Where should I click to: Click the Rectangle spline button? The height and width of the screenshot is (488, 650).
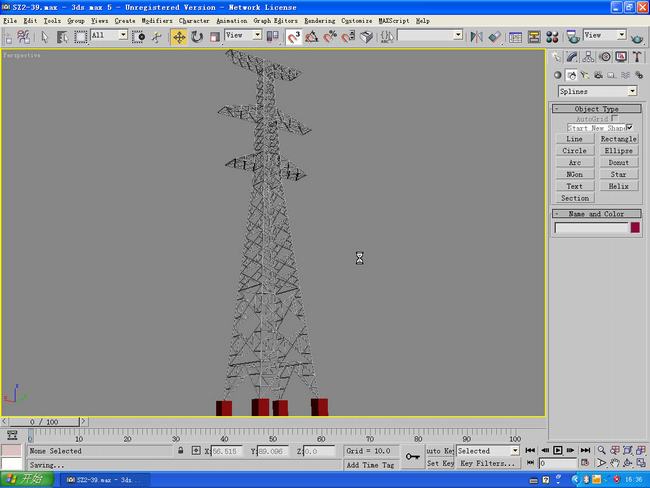tap(618, 139)
